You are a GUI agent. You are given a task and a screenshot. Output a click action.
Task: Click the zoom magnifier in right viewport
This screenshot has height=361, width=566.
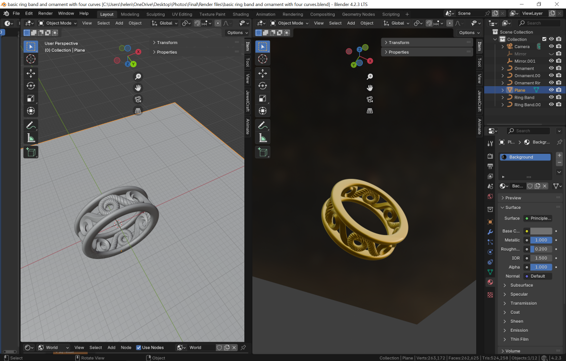[370, 77]
